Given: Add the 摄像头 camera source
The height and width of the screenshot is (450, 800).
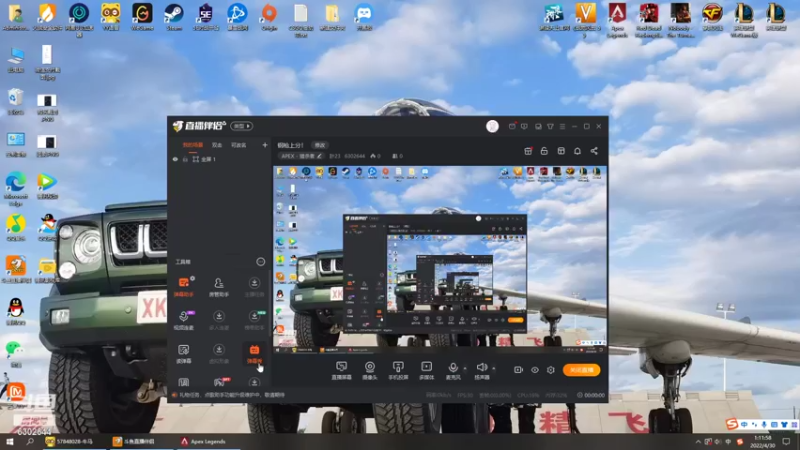Looking at the screenshot, I should click(370, 370).
